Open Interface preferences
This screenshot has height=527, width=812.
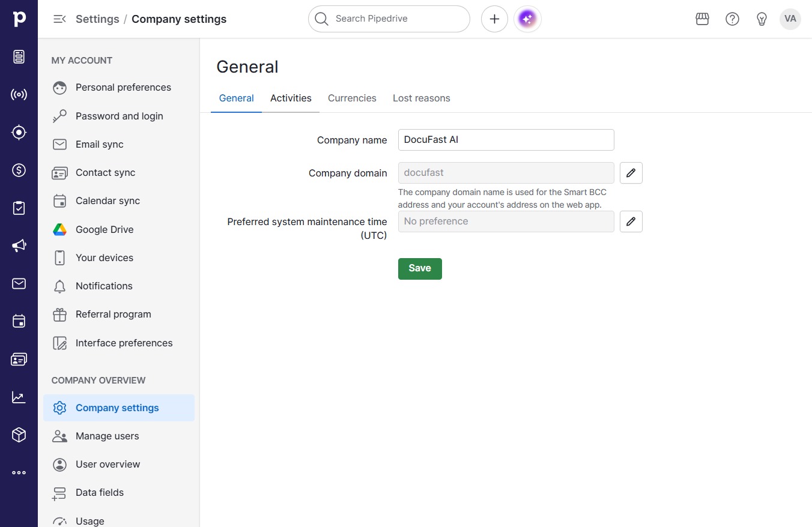point(119,343)
